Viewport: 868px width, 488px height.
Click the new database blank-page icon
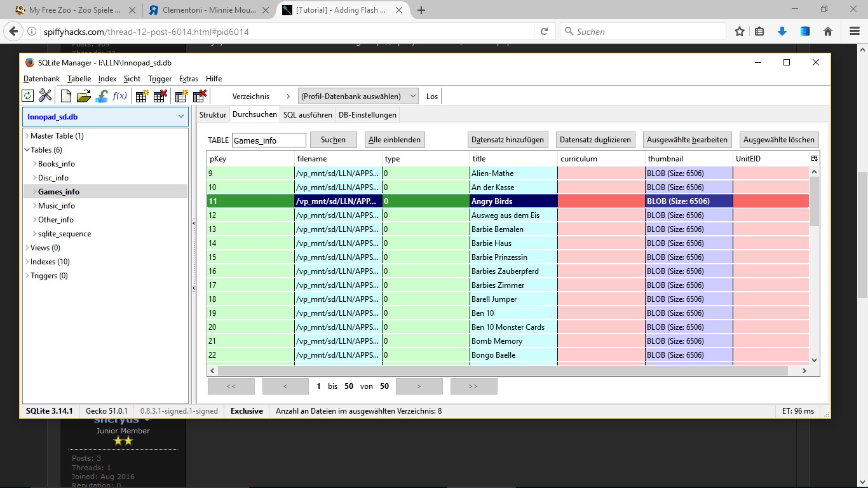tap(66, 96)
